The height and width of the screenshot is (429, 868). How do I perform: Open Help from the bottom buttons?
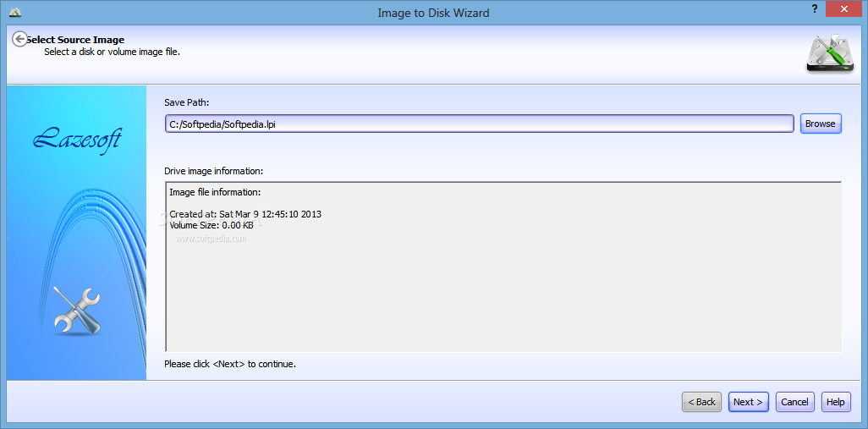pyautogui.click(x=836, y=402)
